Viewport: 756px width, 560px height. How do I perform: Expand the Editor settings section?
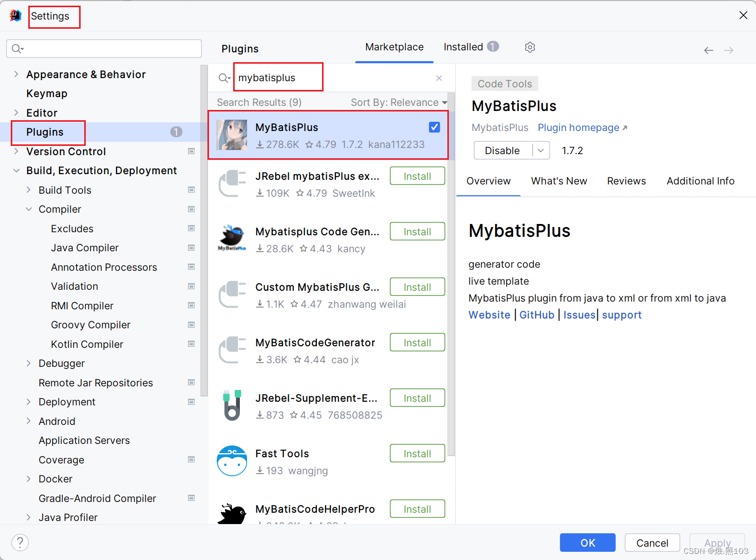[x=16, y=113]
